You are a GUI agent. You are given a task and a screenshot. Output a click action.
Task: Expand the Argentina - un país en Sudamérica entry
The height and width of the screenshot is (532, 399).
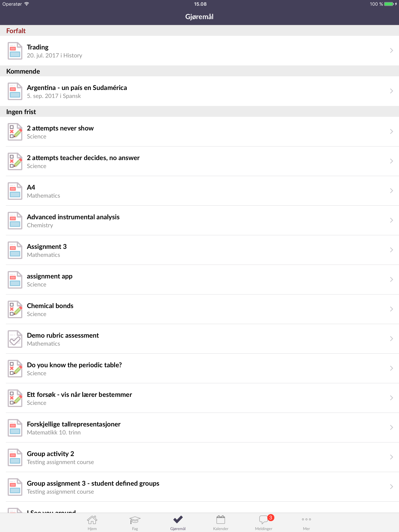(391, 91)
